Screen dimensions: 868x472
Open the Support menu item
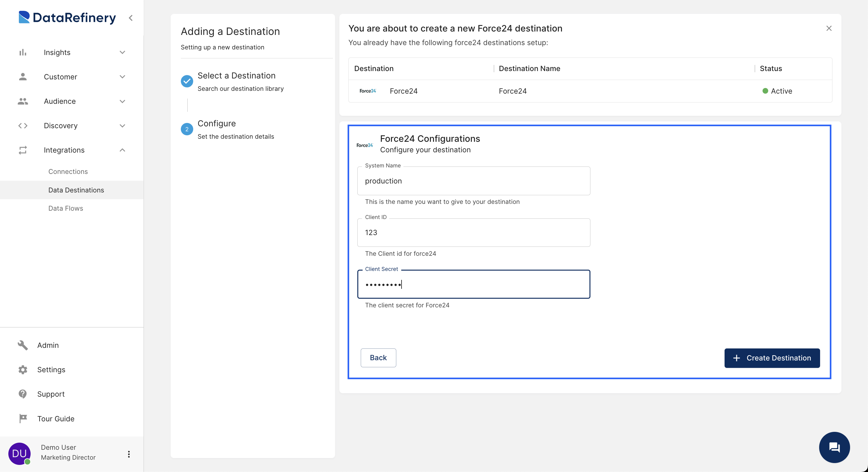[x=51, y=394]
